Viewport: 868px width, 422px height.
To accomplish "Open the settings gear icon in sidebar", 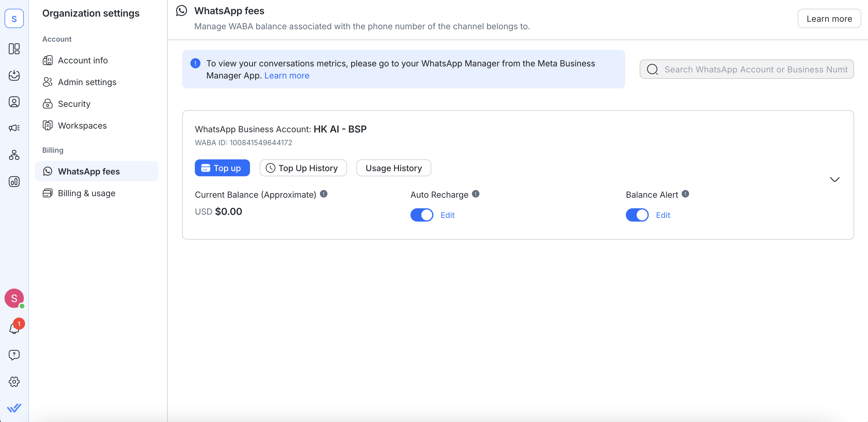I will click(x=14, y=382).
